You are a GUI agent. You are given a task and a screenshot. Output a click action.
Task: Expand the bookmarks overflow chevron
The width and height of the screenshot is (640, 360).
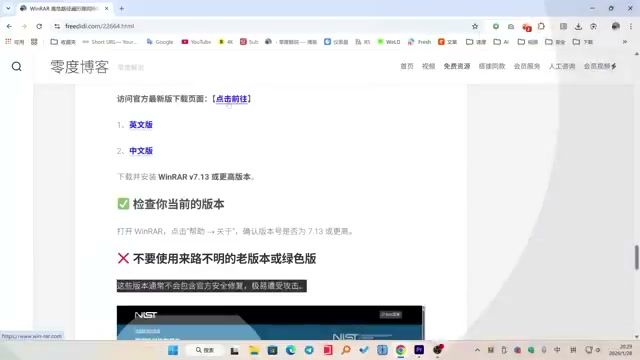click(x=625, y=42)
